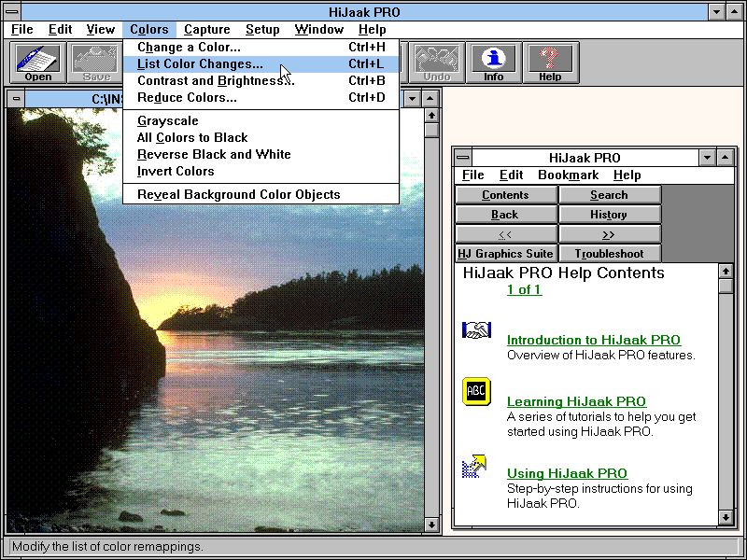Click the HJ Graphics Suite button
The height and width of the screenshot is (560, 747).
pos(506,253)
